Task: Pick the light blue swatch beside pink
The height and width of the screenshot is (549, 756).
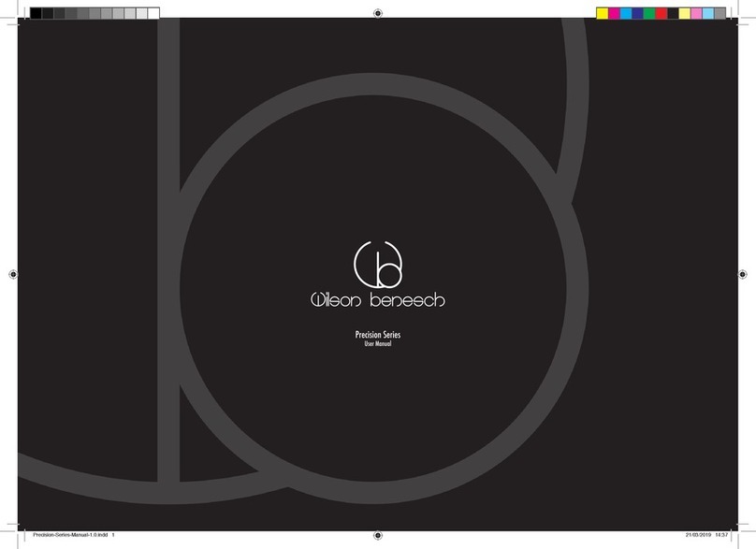Action: 708,13
